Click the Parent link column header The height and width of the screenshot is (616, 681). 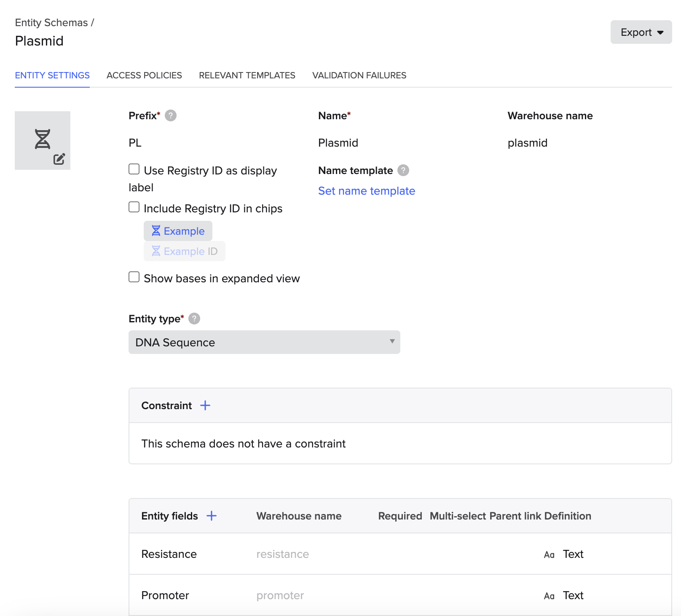pos(515,516)
